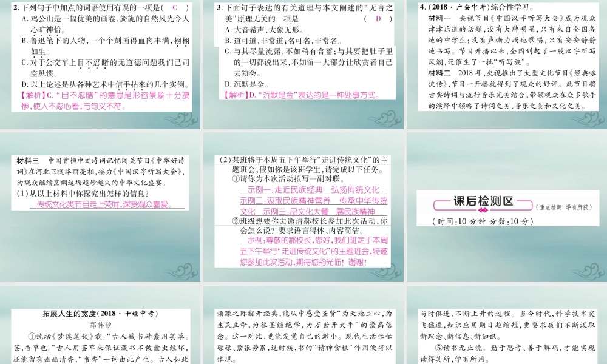
Task: Open the 课后检测区 title slide
Action: [x=507, y=207]
